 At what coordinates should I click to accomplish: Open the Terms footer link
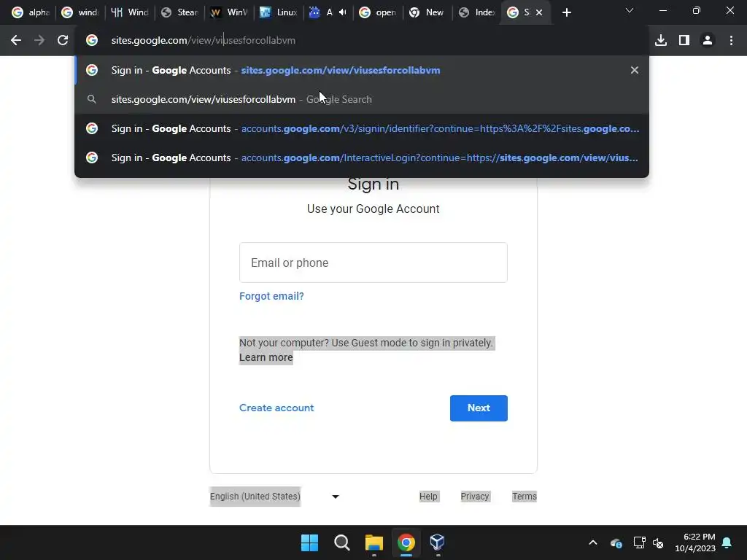click(524, 496)
